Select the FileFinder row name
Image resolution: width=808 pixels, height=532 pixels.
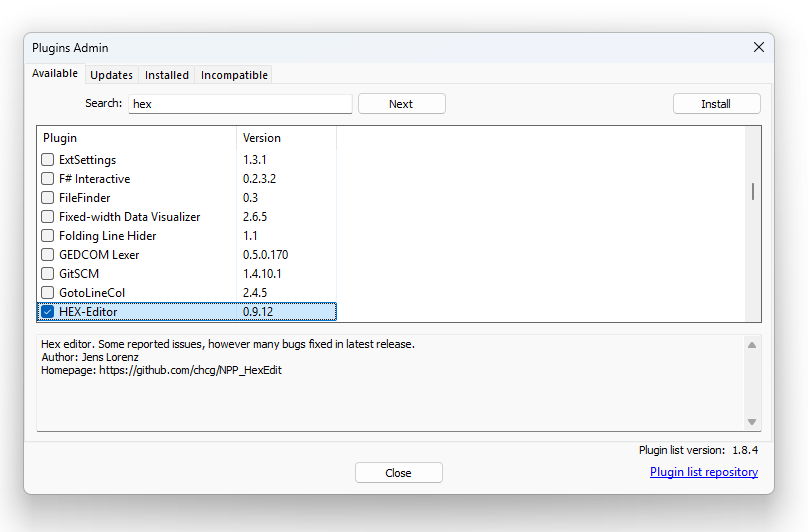(85, 198)
